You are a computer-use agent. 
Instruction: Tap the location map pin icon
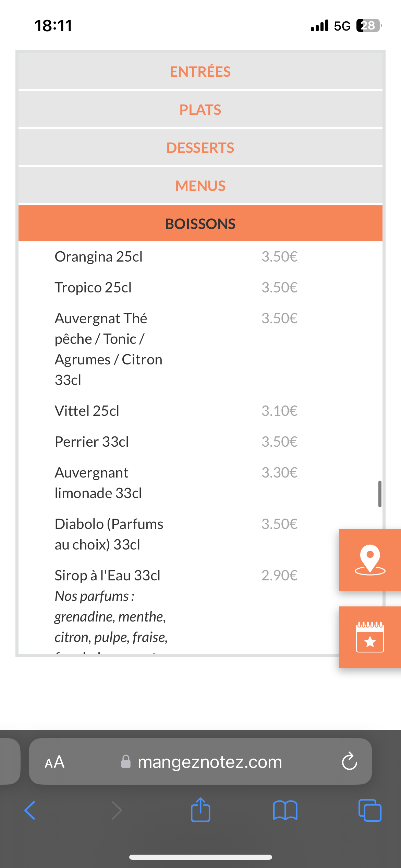(370, 560)
